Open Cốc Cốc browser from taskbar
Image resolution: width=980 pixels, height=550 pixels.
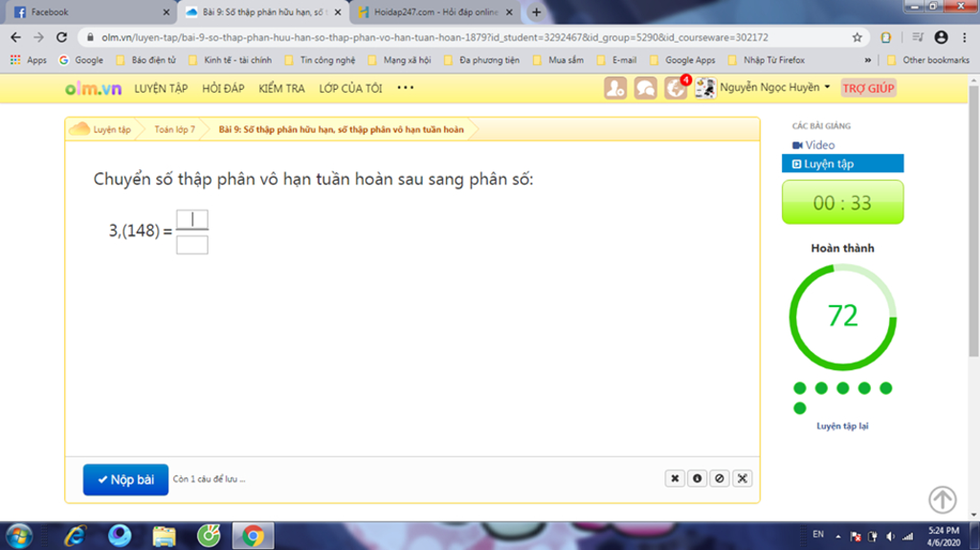tap(209, 537)
